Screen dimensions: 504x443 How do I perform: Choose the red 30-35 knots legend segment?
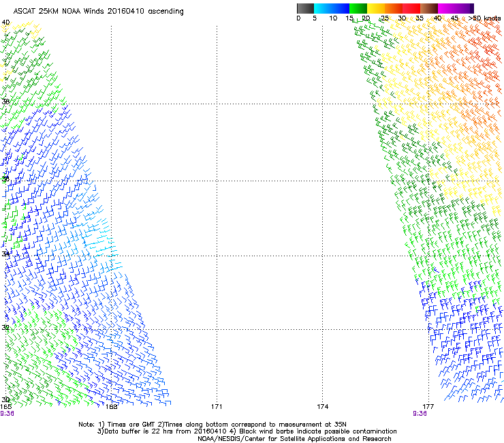click(x=411, y=8)
